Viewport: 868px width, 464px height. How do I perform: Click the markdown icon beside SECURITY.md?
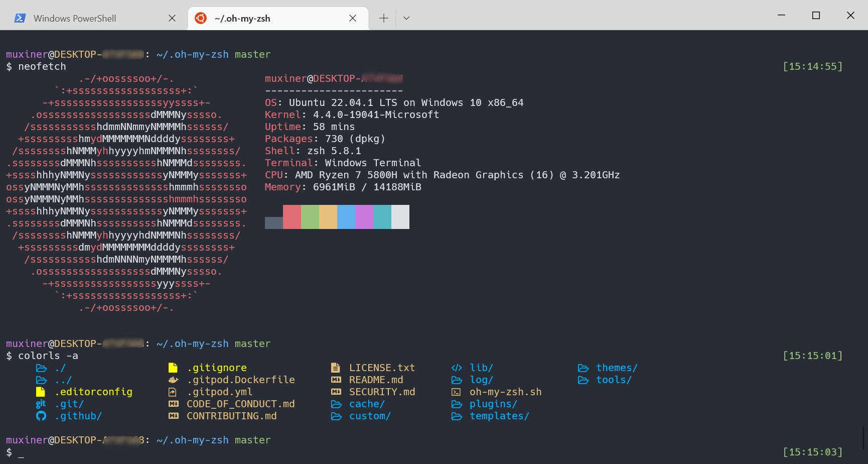pyautogui.click(x=336, y=392)
